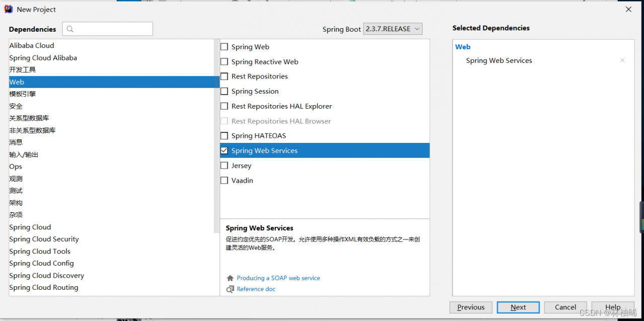Select the Spring Cloud Alibaba category
Viewport: 644px width, 321px height.
point(111,58)
